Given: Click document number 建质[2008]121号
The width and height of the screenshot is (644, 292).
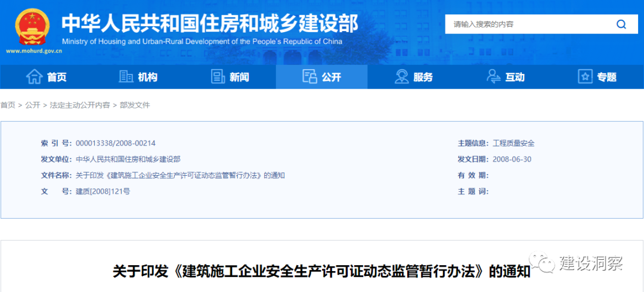Looking at the screenshot, I should [x=103, y=191].
